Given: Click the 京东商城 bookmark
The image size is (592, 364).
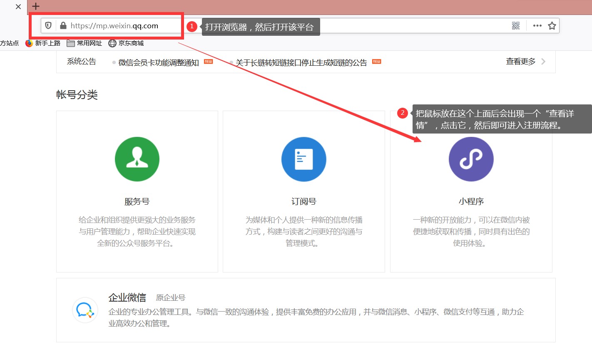Looking at the screenshot, I should (131, 43).
